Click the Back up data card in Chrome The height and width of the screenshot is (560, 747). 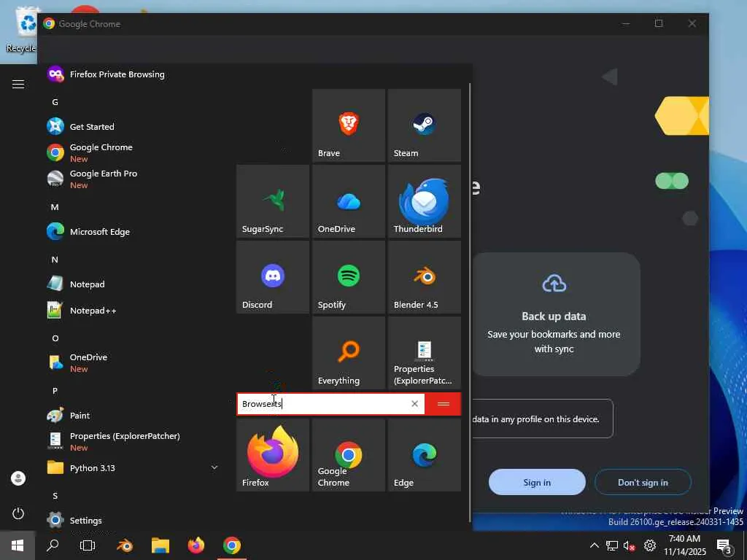tap(556, 314)
